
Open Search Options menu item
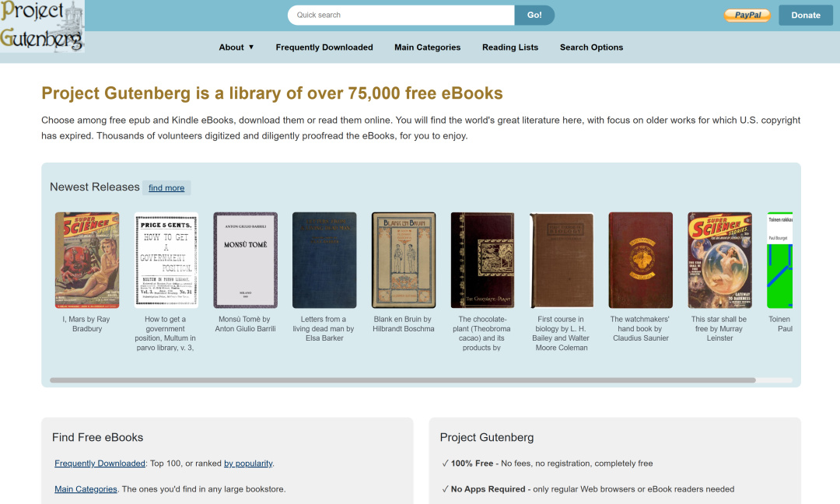pyautogui.click(x=591, y=47)
